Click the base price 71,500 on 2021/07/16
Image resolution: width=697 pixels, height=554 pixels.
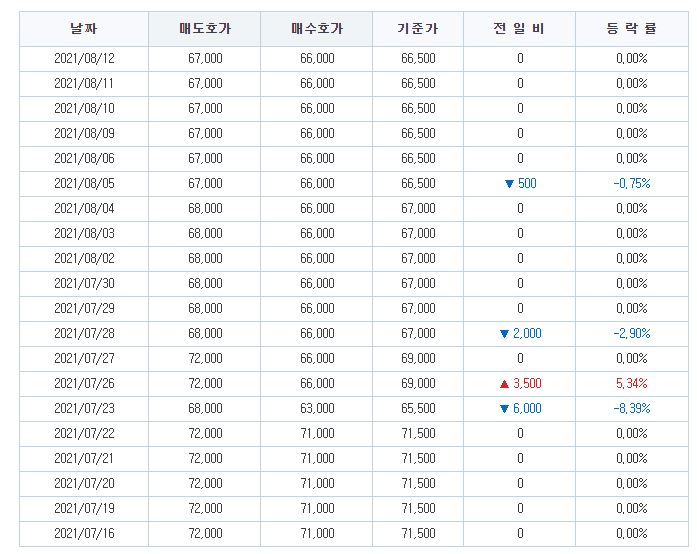click(418, 533)
